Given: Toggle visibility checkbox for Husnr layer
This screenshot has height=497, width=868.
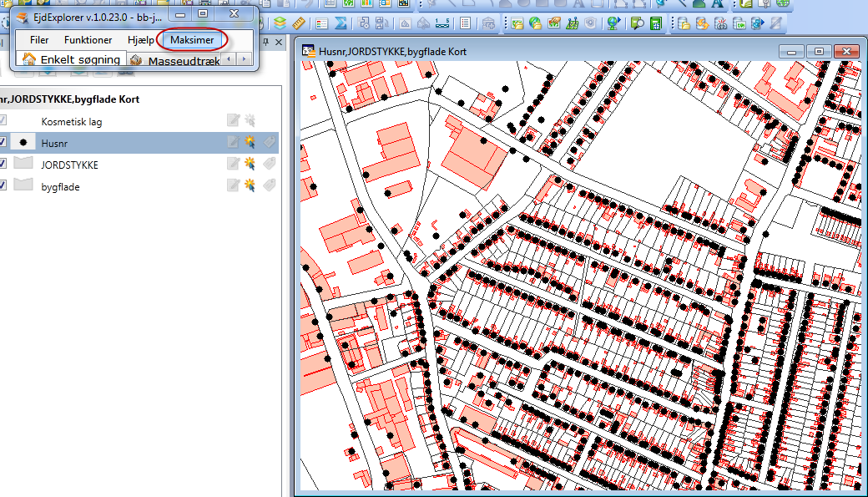Looking at the screenshot, I should [x=3, y=143].
